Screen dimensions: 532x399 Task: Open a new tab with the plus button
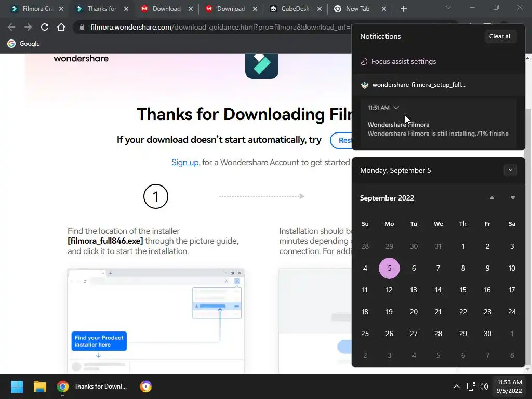(x=403, y=9)
